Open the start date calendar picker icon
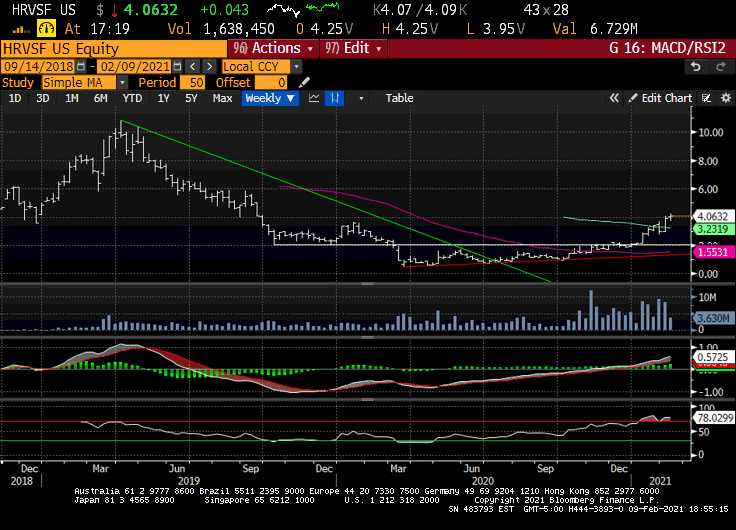 tap(81, 66)
